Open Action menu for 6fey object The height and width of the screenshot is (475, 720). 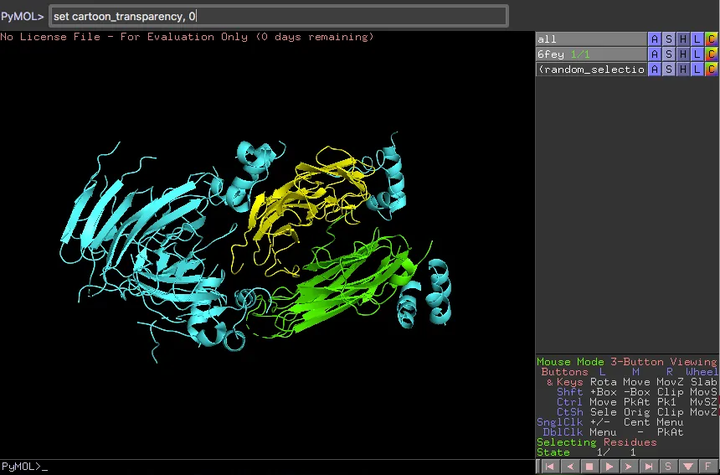click(x=654, y=54)
